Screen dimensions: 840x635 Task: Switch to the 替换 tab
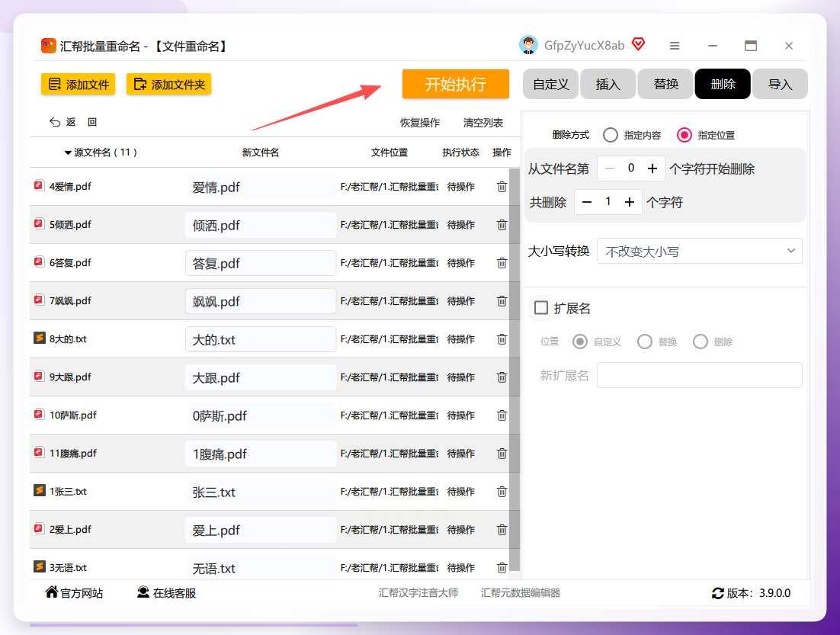point(665,84)
